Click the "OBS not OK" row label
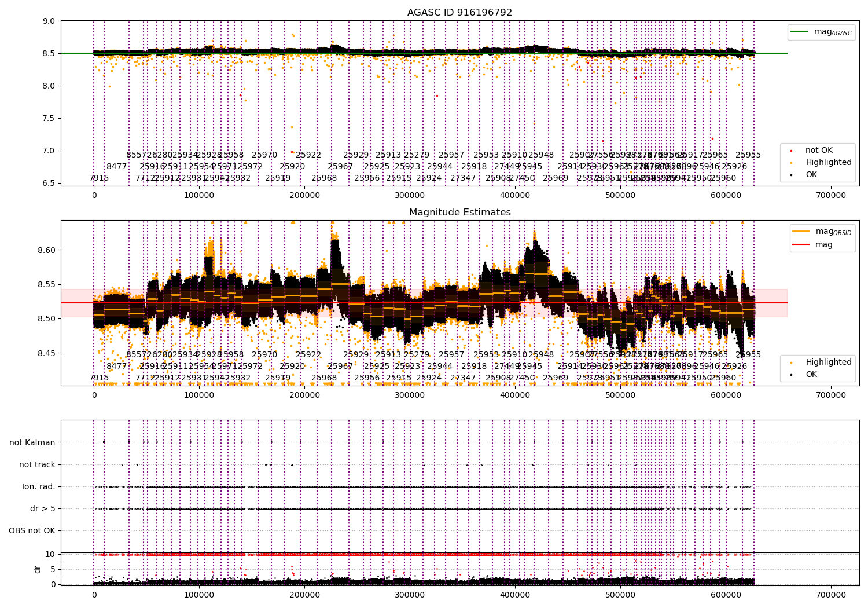868x608 pixels. (x=32, y=530)
